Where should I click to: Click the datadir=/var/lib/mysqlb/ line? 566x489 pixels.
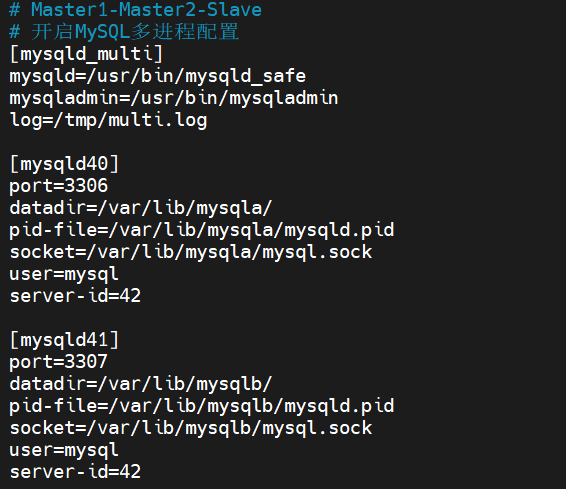click(x=141, y=384)
